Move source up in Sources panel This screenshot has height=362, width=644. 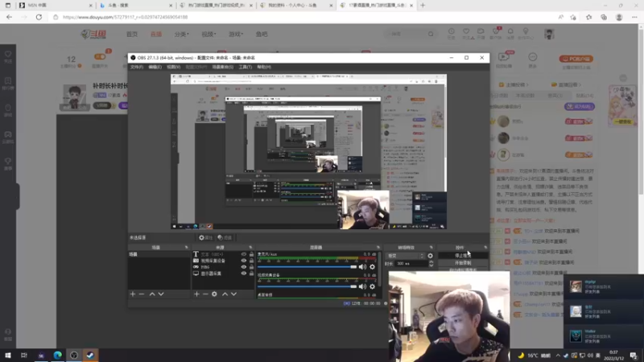point(225,294)
